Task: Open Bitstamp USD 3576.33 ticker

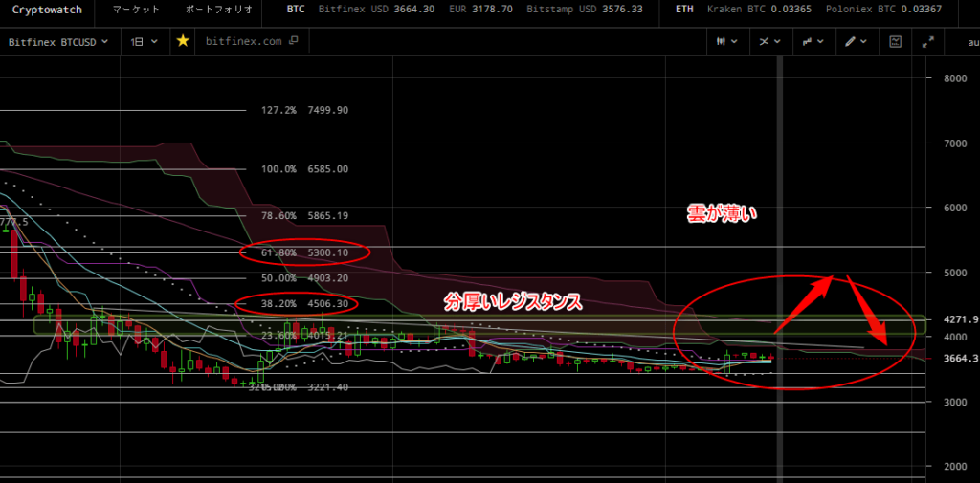Action: (585, 10)
